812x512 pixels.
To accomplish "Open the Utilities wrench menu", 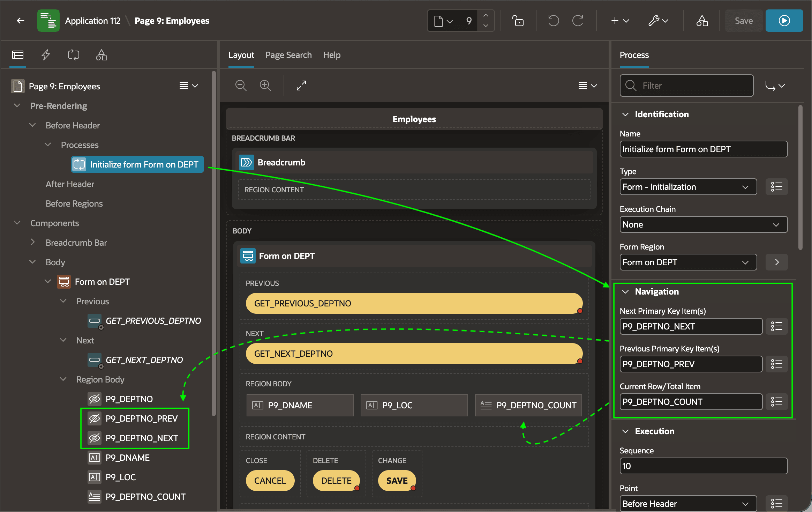I will pos(658,21).
